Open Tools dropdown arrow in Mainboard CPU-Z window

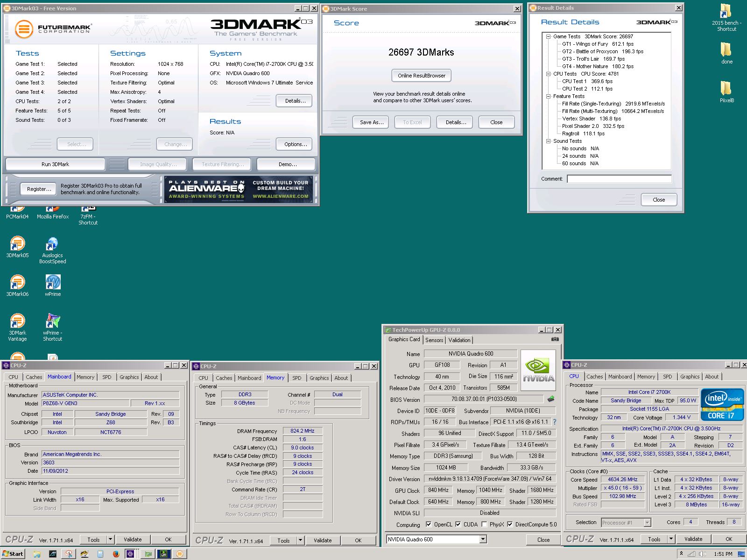click(111, 539)
